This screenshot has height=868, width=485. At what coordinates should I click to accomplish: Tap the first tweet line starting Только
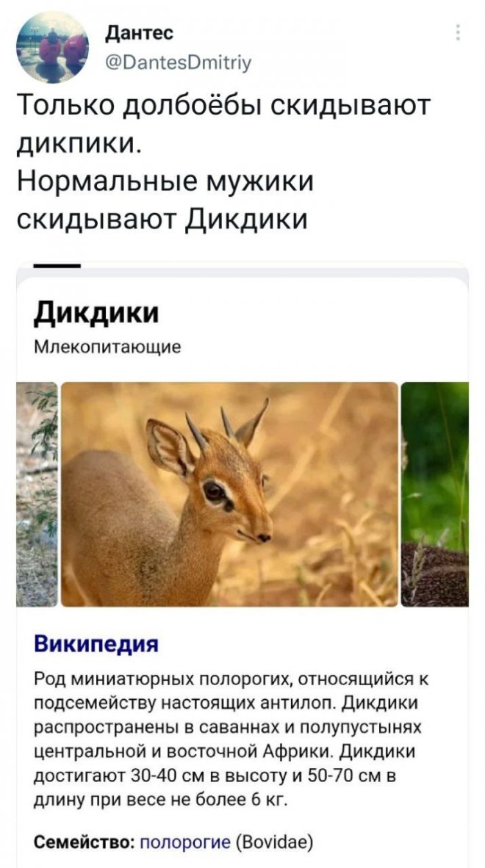(223, 105)
